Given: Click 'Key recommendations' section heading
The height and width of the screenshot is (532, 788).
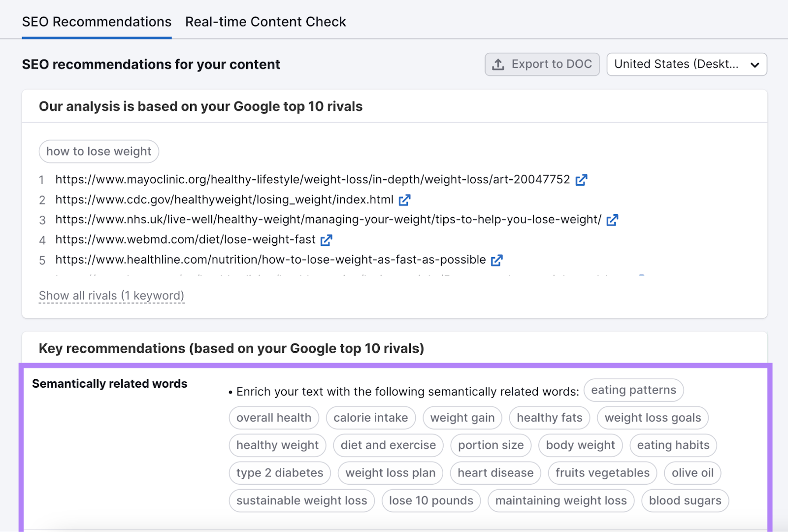Looking at the screenshot, I should coord(231,348).
